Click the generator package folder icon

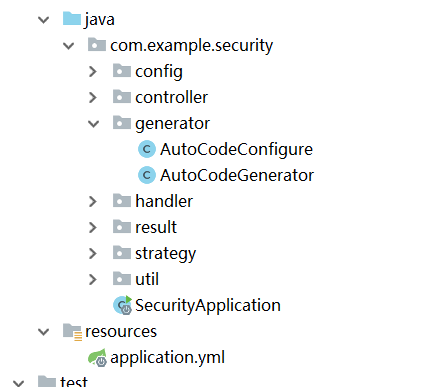(x=122, y=123)
